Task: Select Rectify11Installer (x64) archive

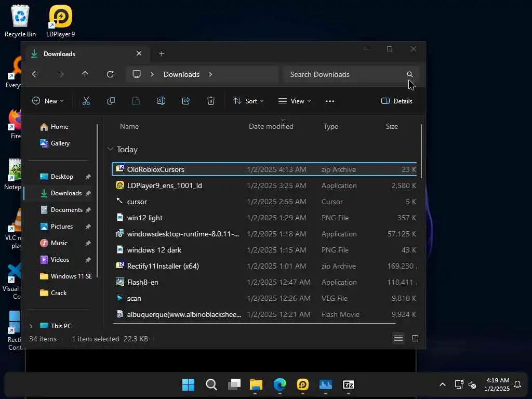Action: coord(264,266)
